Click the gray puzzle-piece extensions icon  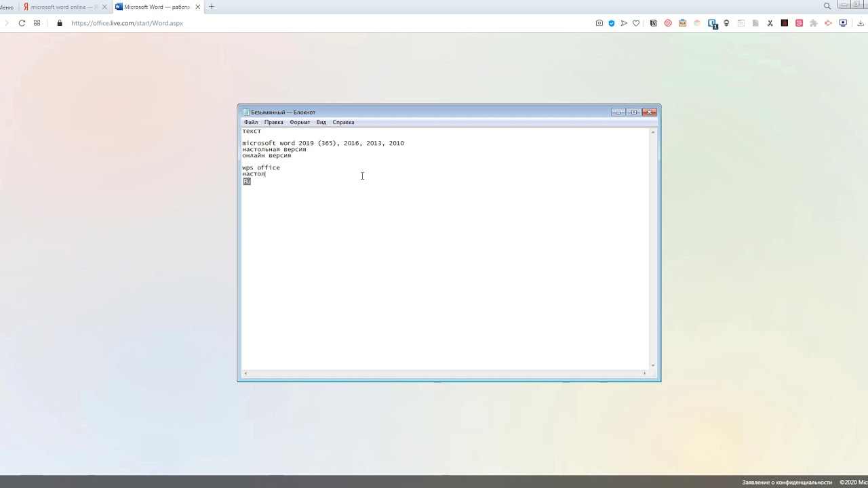tap(814, 23)
